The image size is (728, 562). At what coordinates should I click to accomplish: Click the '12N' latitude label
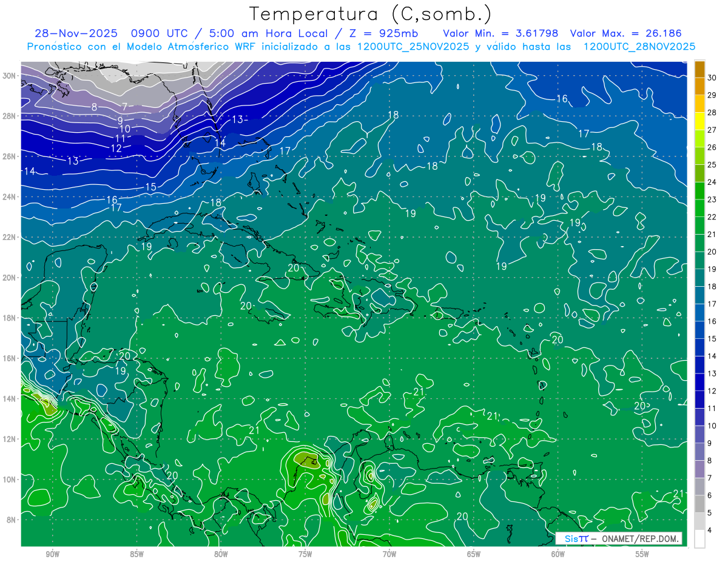coord(10,439)
